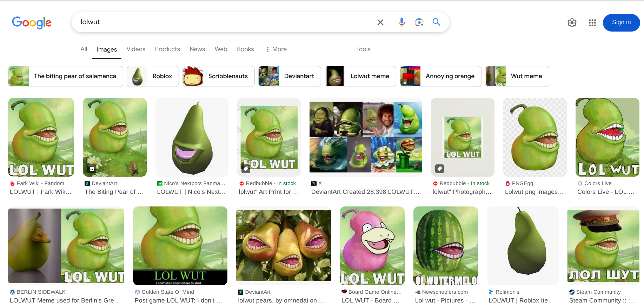Open pink Slowpoke LOL WUT thumbnail

[x=372, y=246]
